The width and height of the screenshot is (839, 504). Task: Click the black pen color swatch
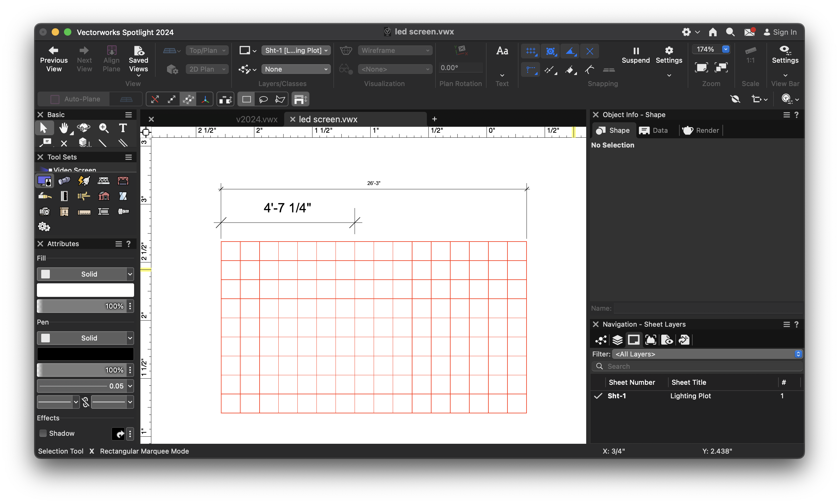pos(85,354)
